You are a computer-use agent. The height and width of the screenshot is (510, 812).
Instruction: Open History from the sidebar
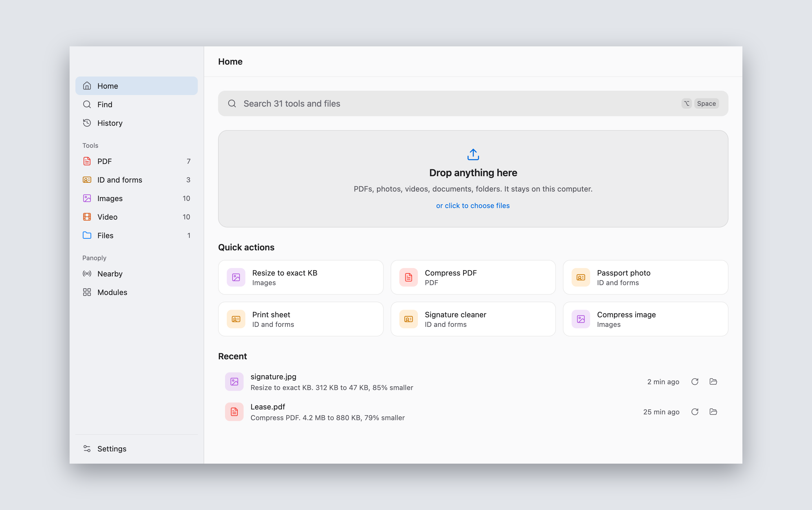136,123
